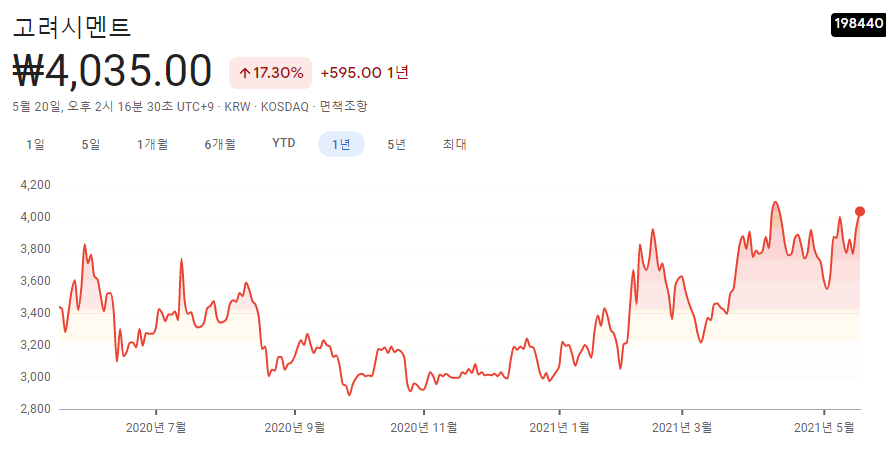Select the 5일 time range tab

(x=90, y=145)
